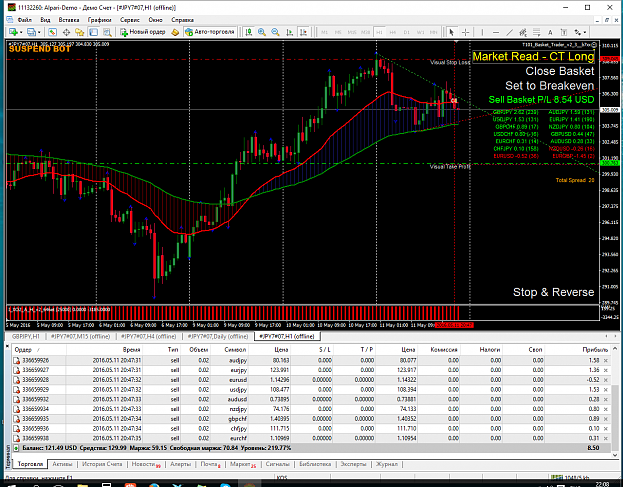625x487 pixels.
Task: Select W1 timeframe button
Action: [x=420, y=32]
